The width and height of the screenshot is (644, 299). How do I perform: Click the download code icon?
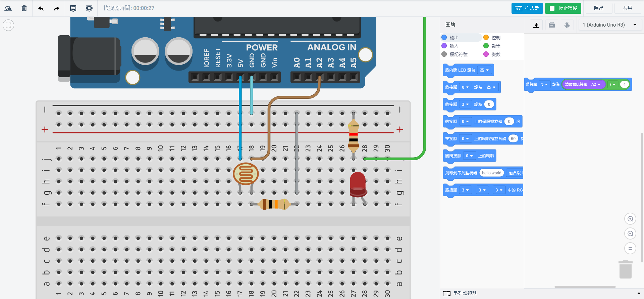(x=536, y=25)
